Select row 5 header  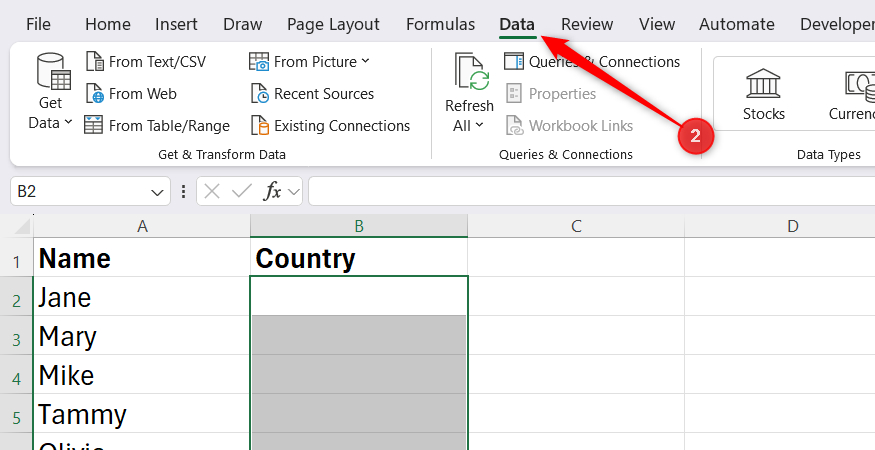[16, 414]
